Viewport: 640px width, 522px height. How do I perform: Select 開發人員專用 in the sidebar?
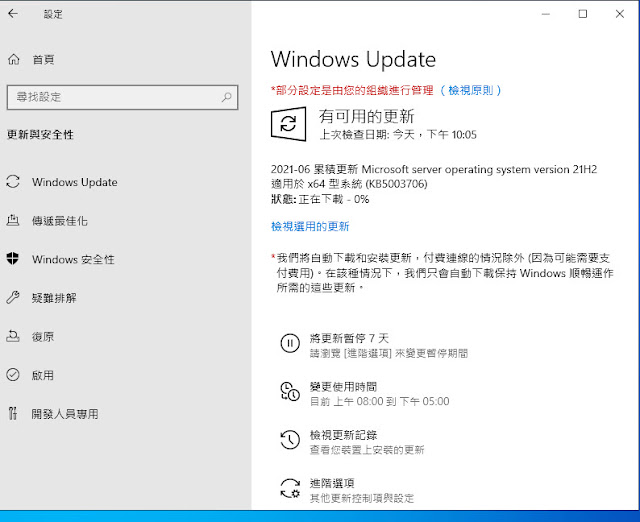pyautogui.click(x=65, y=414)
